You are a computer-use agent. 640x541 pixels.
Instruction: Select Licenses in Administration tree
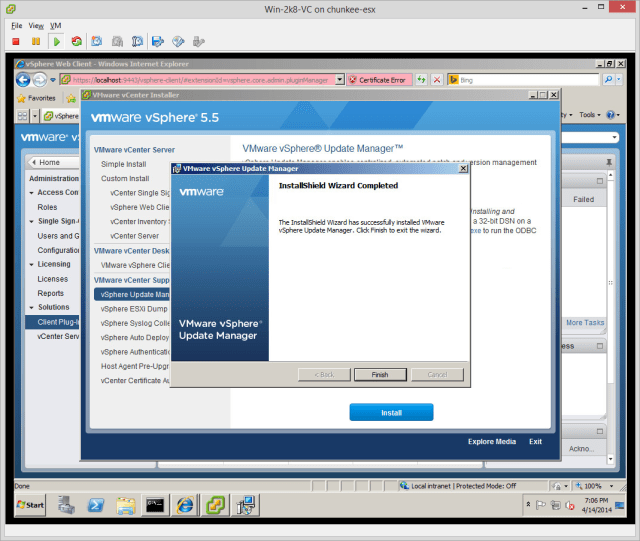53,279
